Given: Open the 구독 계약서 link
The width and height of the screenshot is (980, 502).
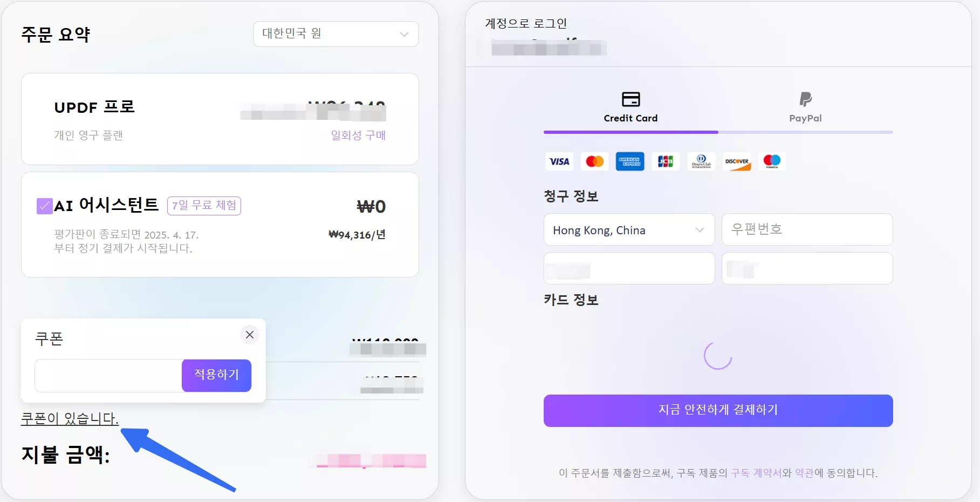Looking at the screenshot, I should tap(756, 473).
